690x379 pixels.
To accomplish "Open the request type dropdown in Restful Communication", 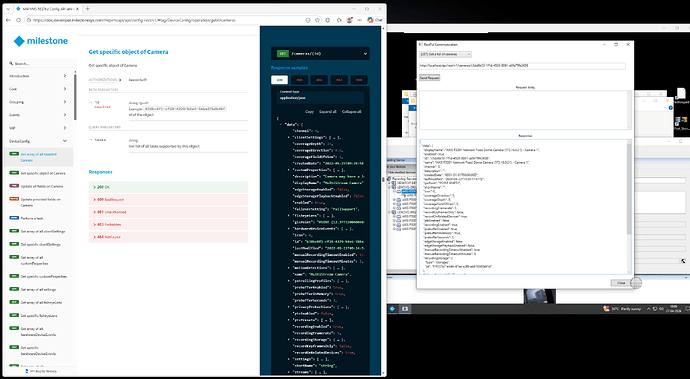I will point(445,54).
